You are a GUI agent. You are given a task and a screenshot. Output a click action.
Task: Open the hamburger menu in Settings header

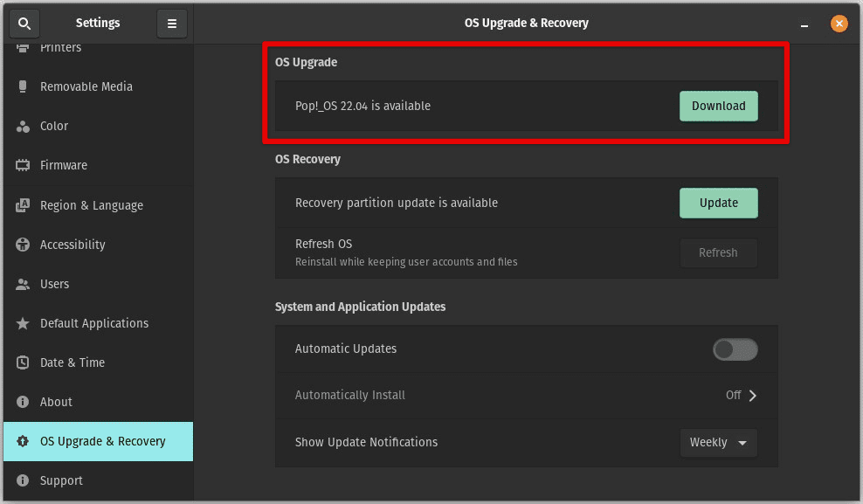pos(171,24)
